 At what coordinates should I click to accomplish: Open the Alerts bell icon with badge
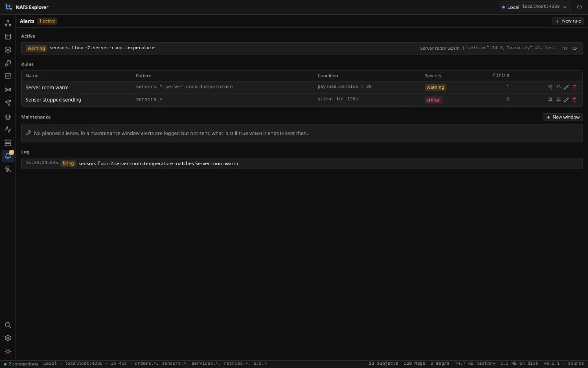coord(8,156)
